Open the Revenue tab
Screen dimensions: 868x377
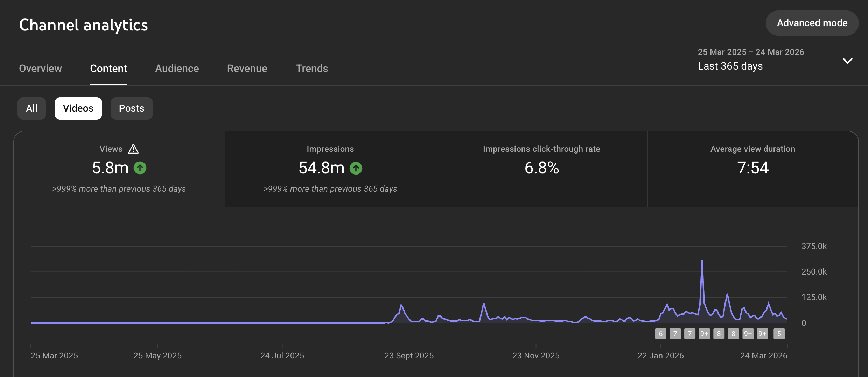(x=247, y=69)
